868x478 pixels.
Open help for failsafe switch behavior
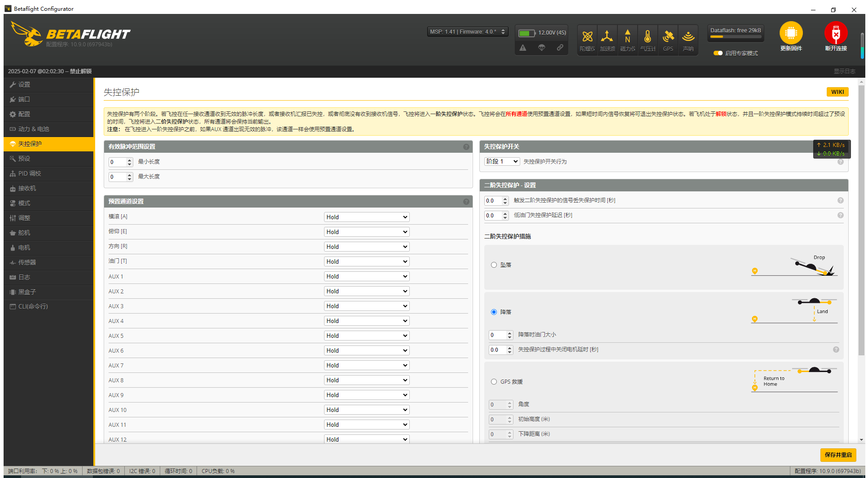pos(841,162)
